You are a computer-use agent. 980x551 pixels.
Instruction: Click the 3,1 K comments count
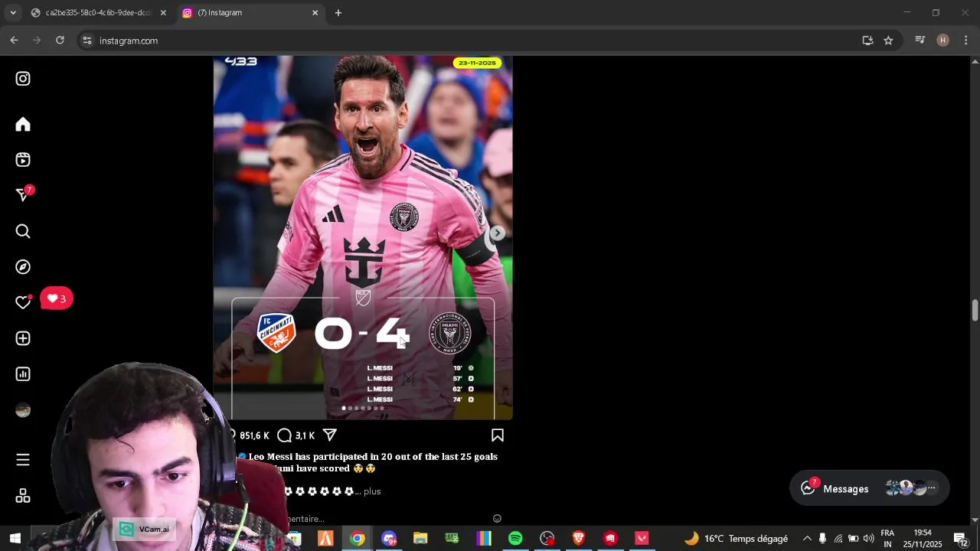pyautogui.click(x=305, y=435)
